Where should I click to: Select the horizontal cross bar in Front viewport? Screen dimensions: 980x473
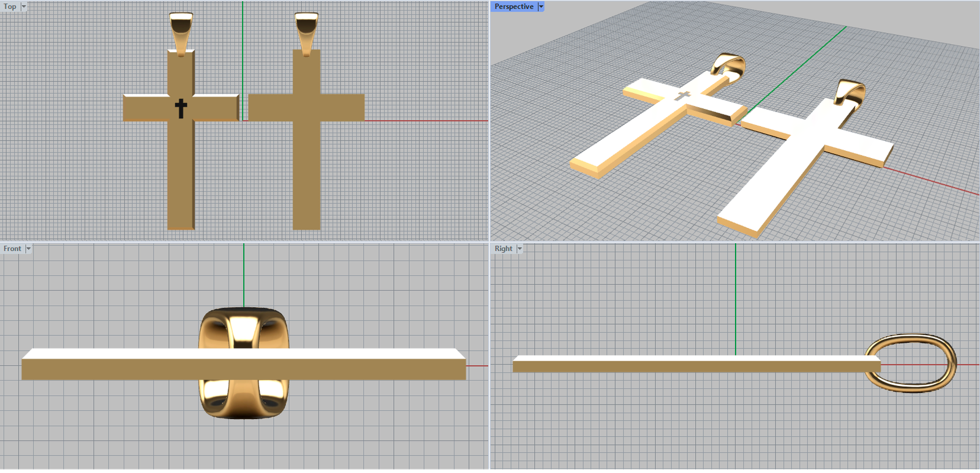coord(123,369)
